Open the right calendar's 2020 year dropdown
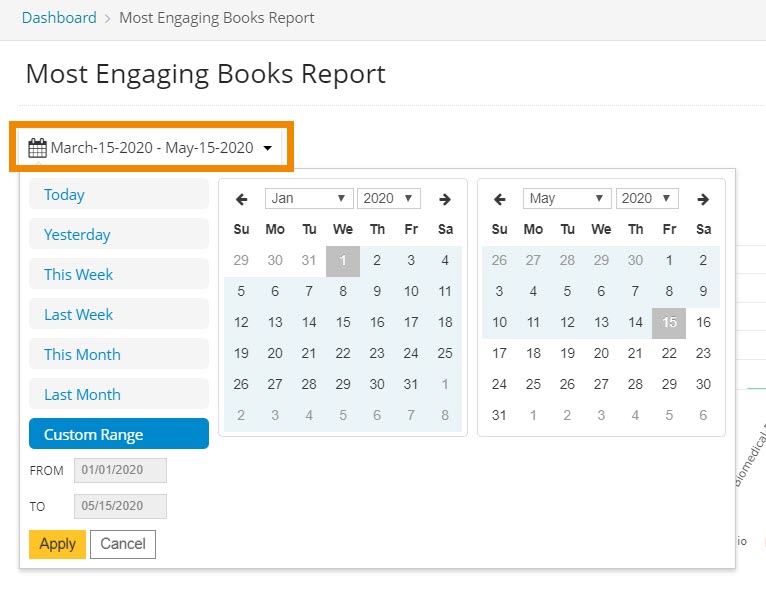The height and width of the screenshot is (590, 766). coord(647,198)
